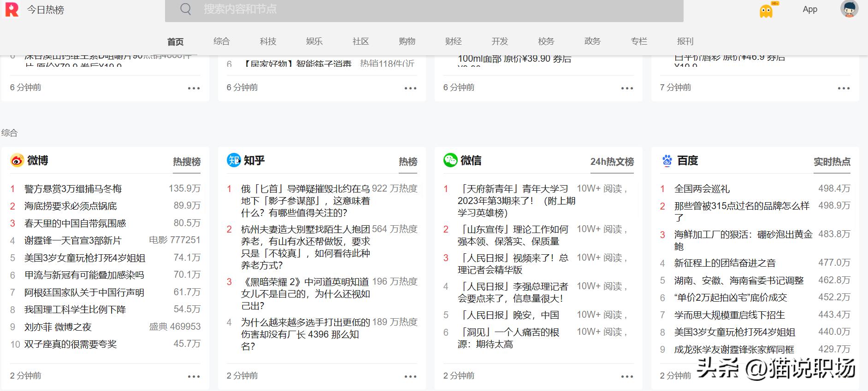
Task: Open WeChat article 「山东宣传」理论工作如何强本领
Action: click(513, 235)
